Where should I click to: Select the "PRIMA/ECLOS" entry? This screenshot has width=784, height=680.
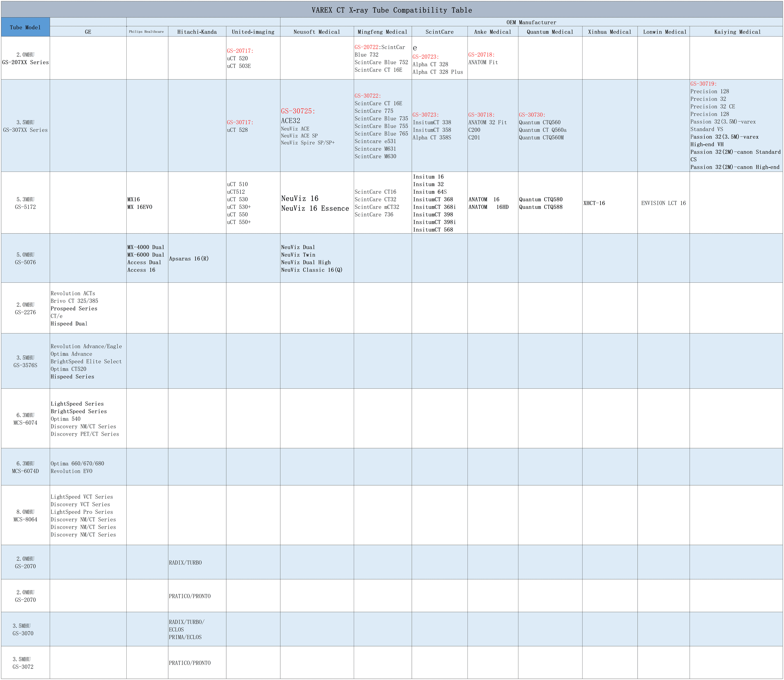coord(185,637)
